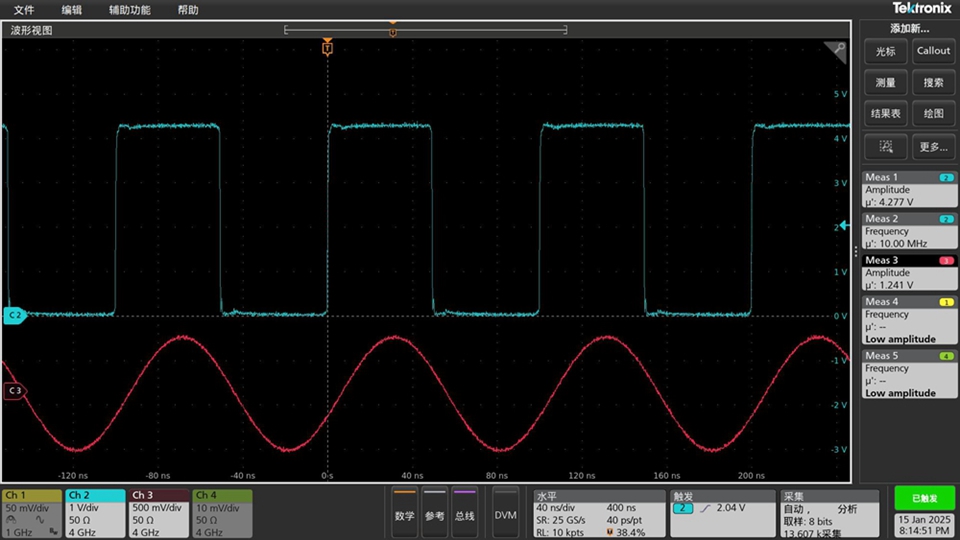Click the 光标 cursors button

[x=886, y=51]
